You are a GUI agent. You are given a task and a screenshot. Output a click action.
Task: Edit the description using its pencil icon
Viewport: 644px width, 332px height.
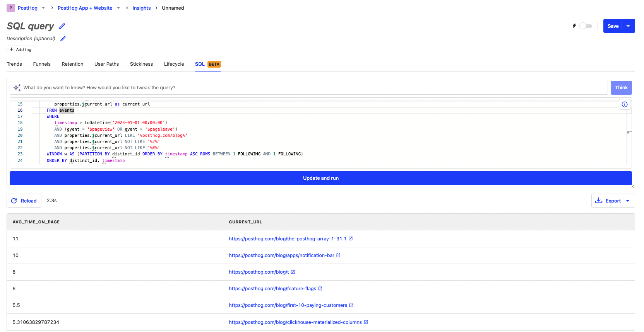click(63, 39)
